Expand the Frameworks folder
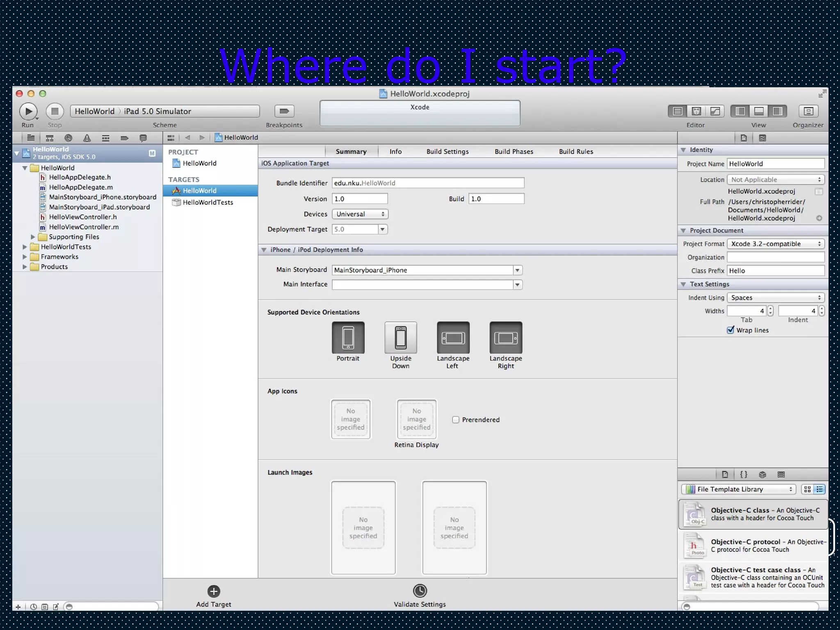This screenshot has width=840, height=630. point(25,257)
